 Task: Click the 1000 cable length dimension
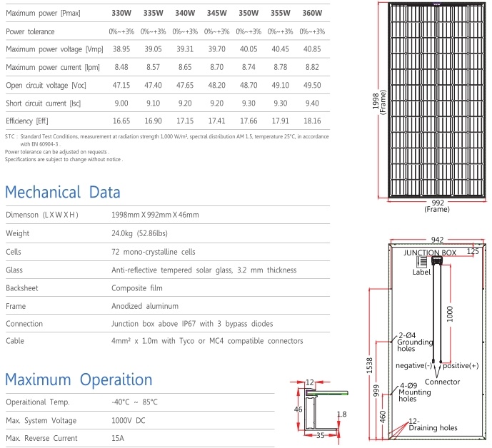pos(450,314)
